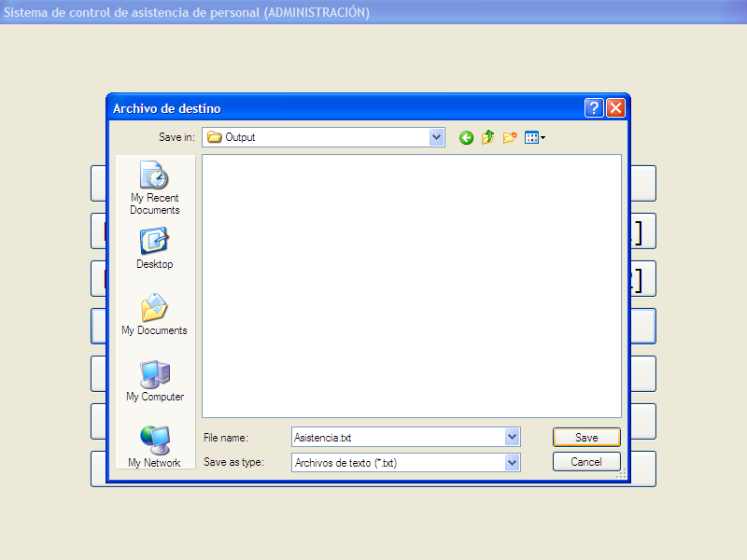Open My Recent Documents in the places bar

154,188
